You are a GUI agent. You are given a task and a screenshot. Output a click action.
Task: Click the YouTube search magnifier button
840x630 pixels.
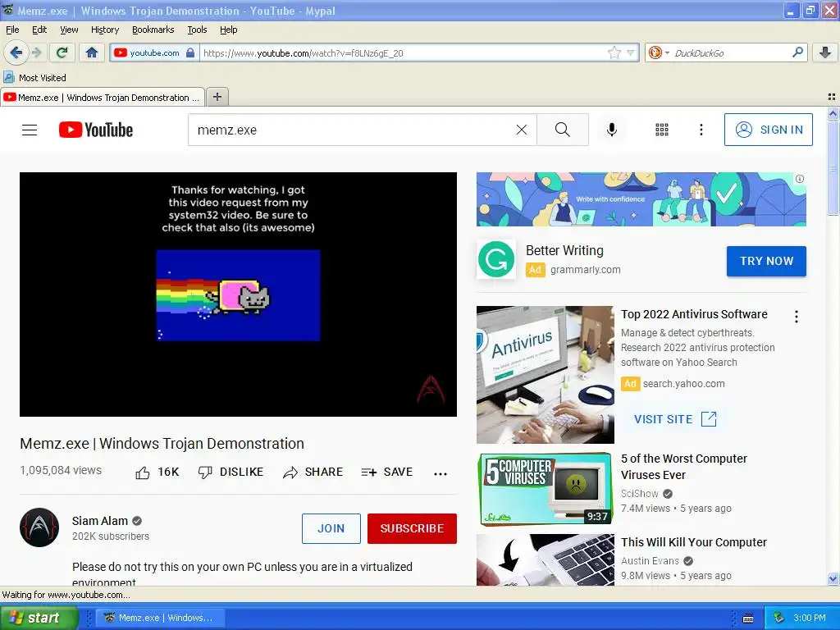tap(563, 130)
